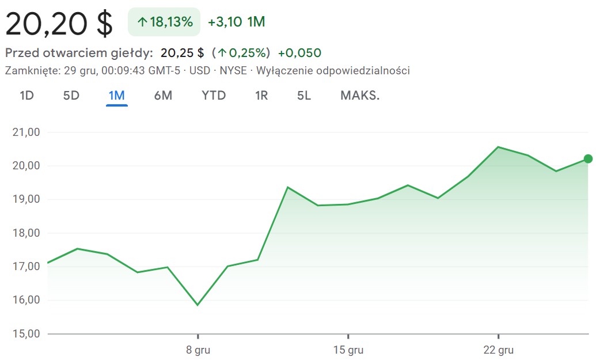Click the 22 gru date axis label

tap(498, 350)
